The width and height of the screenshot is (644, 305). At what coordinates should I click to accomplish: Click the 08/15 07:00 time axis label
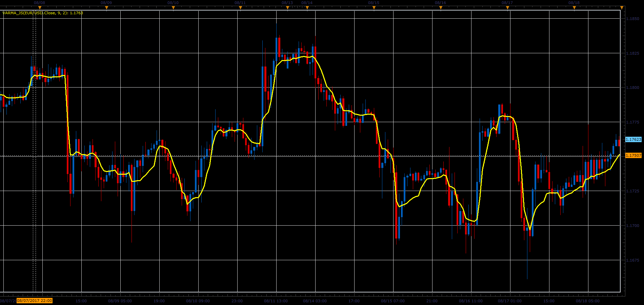pyautogui.click(x=393, y=301)
